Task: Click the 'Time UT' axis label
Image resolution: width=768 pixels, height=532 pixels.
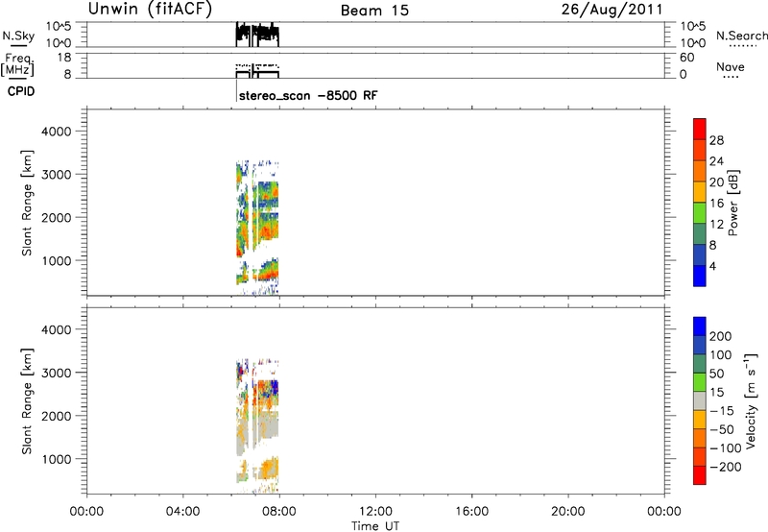Action: (375, 526)
